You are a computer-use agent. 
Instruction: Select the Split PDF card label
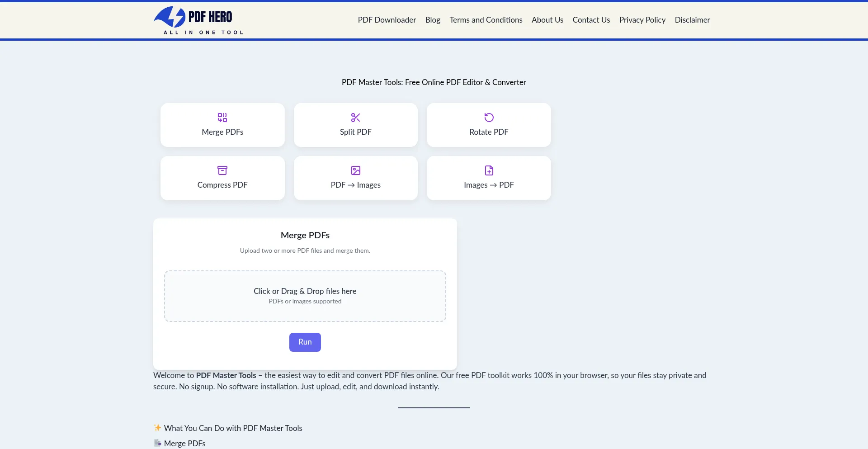click(x=355, y=132)
